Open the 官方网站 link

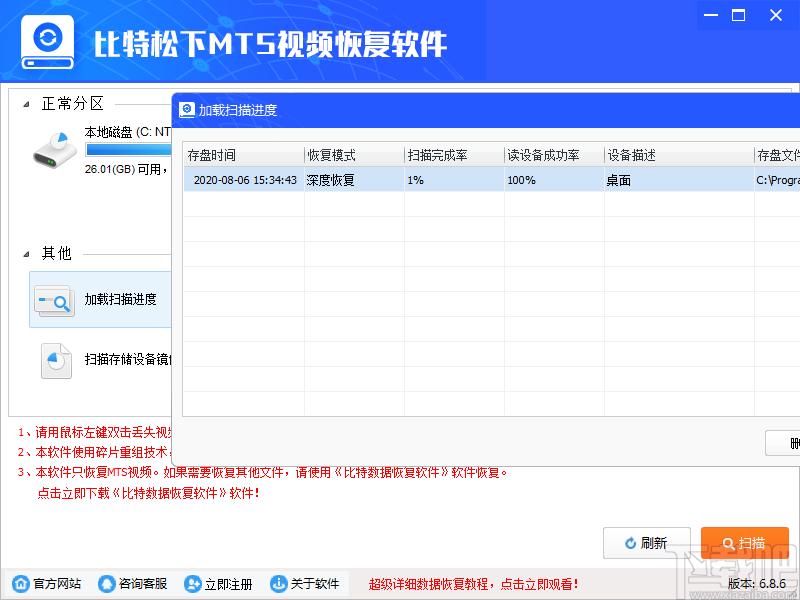57,584
